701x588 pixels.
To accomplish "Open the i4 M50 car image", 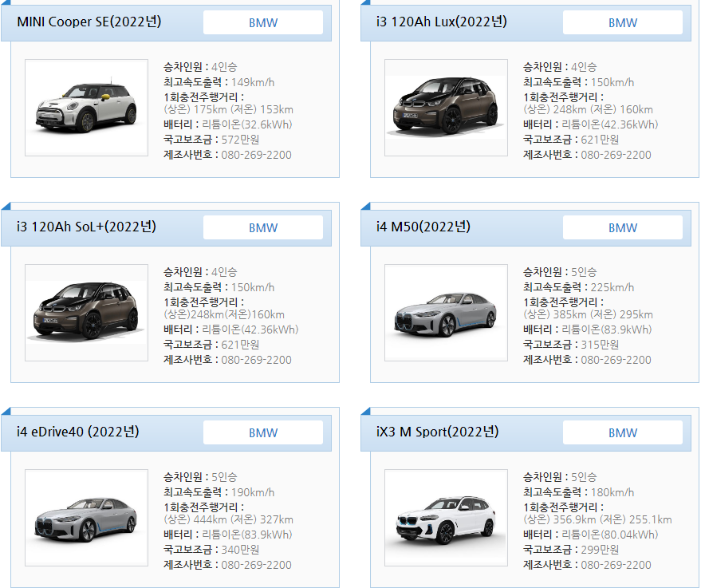I will (446, 313).
